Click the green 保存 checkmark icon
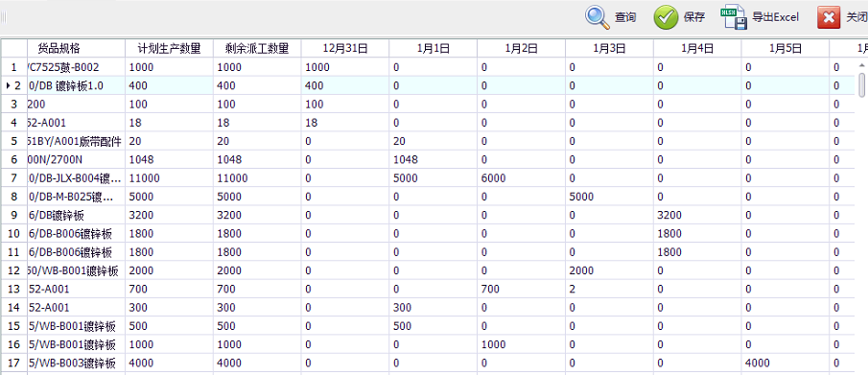The image size is (868, 375). click(x=666, y=17)
